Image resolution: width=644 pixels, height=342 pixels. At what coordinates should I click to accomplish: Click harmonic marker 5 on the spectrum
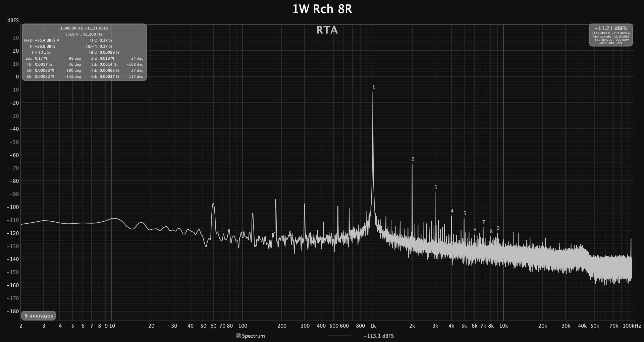[x=465, y=213]
